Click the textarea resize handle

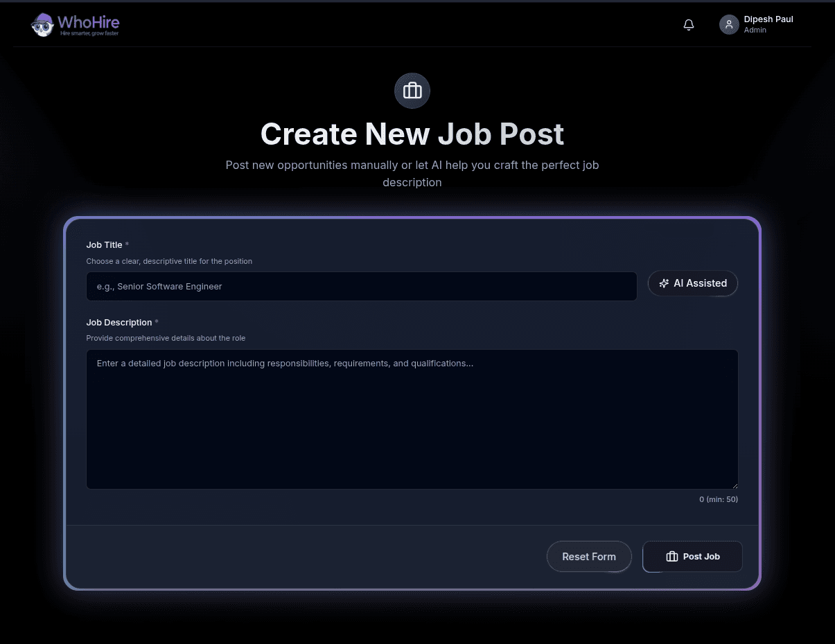click(735, 485)
